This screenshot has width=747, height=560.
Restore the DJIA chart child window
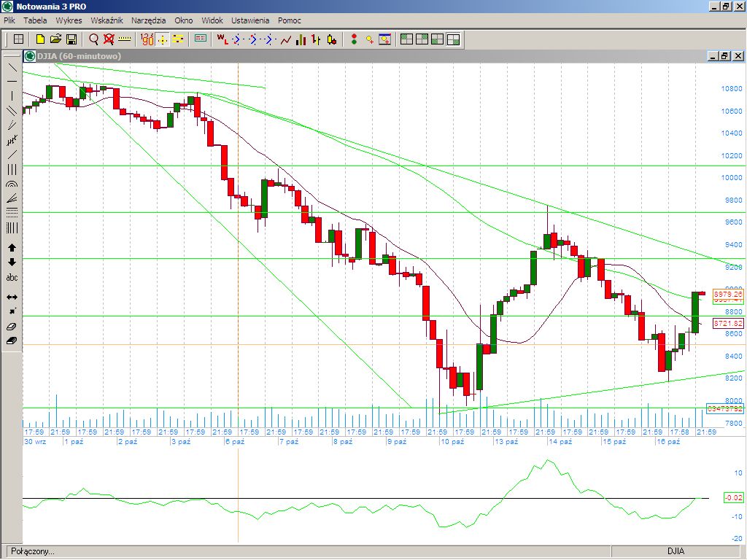(724, 56)
